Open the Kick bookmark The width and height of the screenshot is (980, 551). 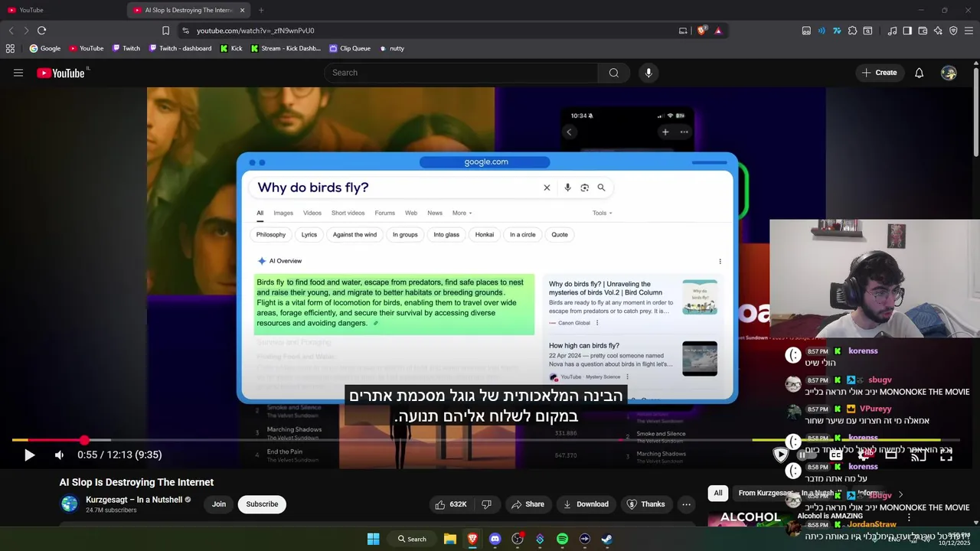(231, 48)
